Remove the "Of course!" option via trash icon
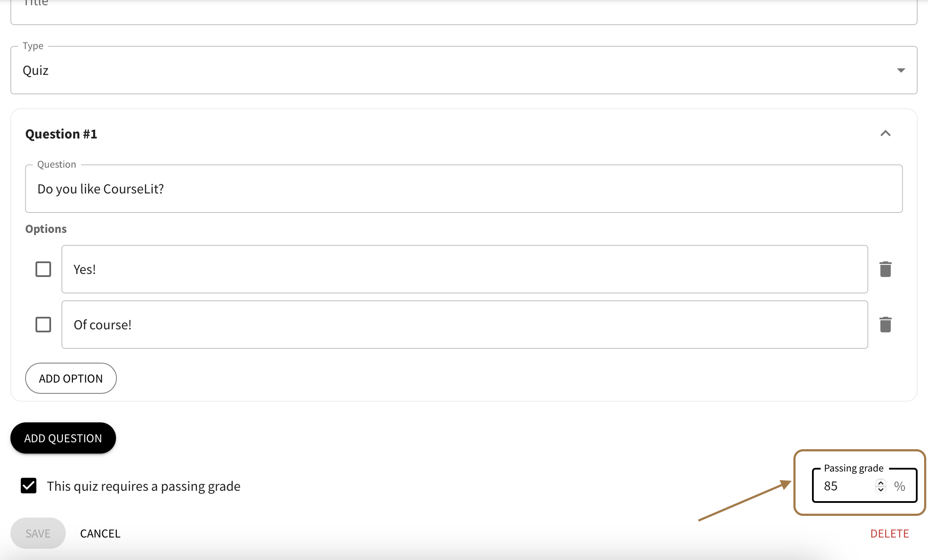928x560 pixels. click(885, 325)
